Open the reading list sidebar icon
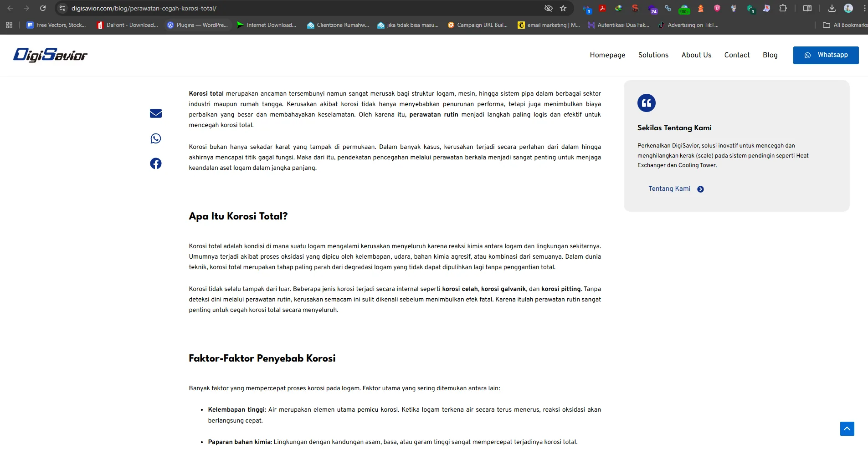The width and height of the screenshot is (868, 449). click(807, 8)
